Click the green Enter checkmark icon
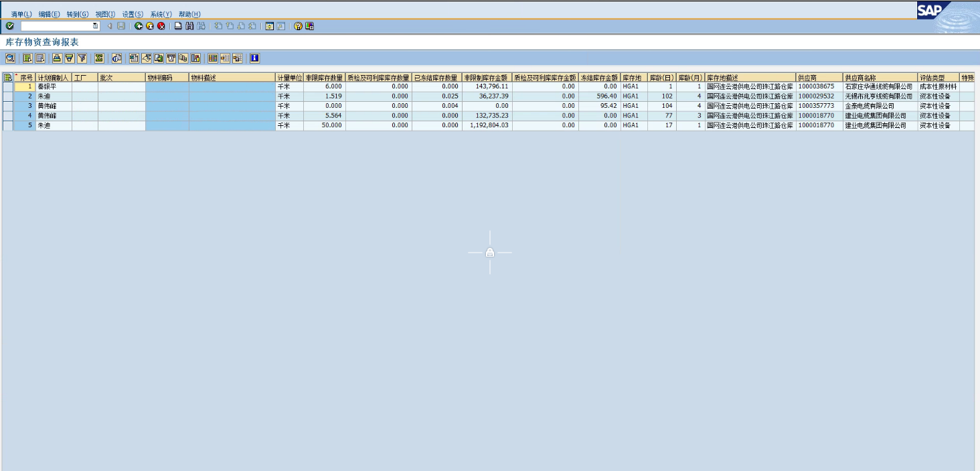Image resolution: width=980 pixels, height=471 pixels. click(9, 26)
